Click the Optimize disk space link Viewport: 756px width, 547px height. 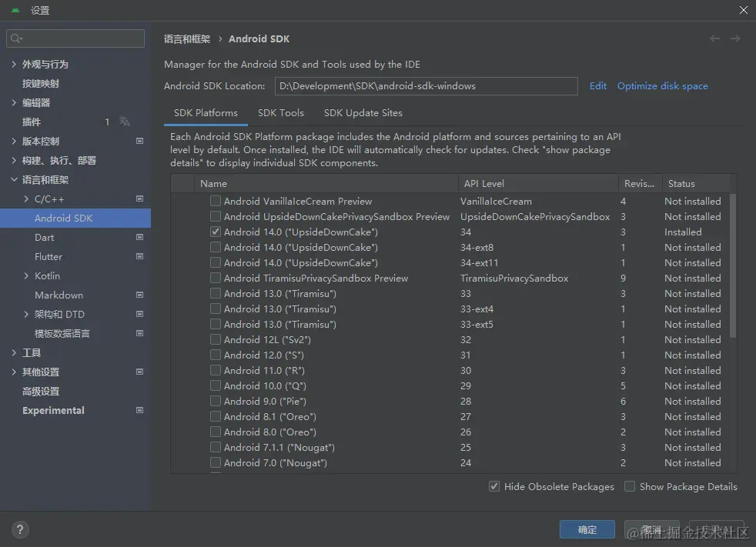(662, 86)
